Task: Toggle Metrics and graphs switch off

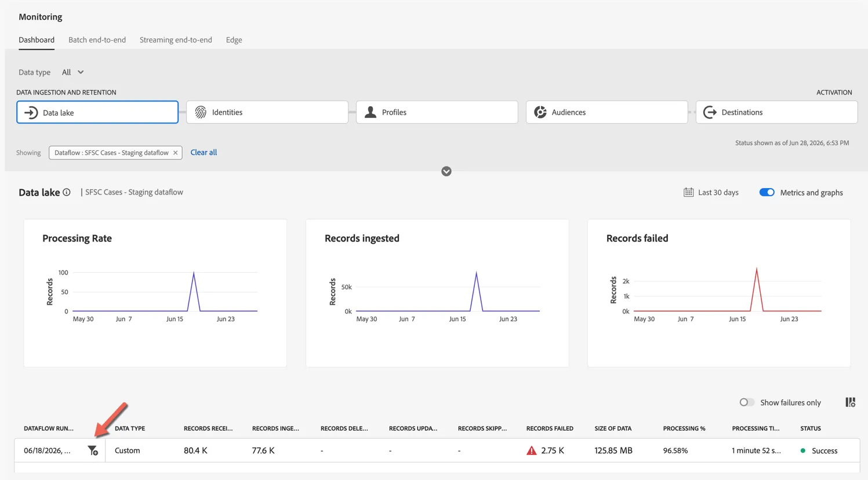Action: [x=767, y=192]
